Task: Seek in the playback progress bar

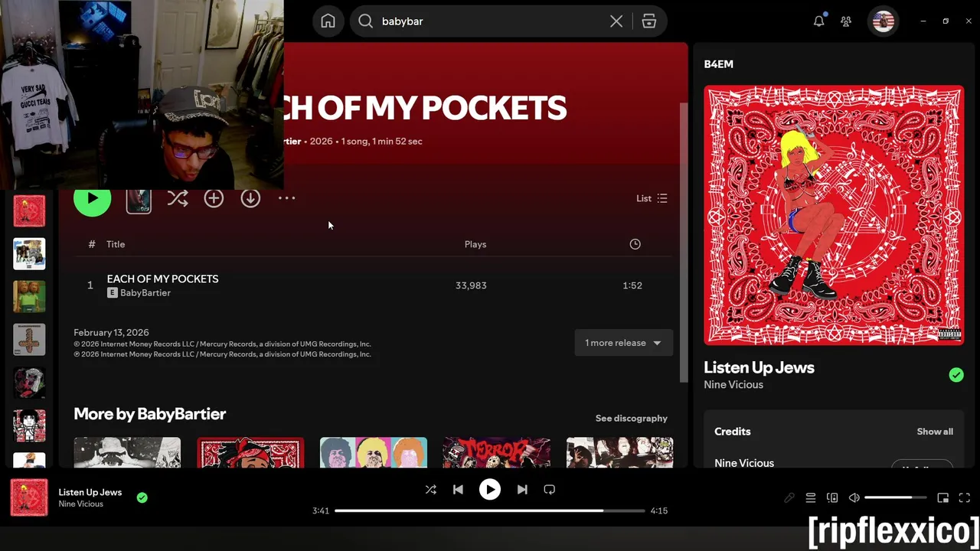Action: [490, 510]
